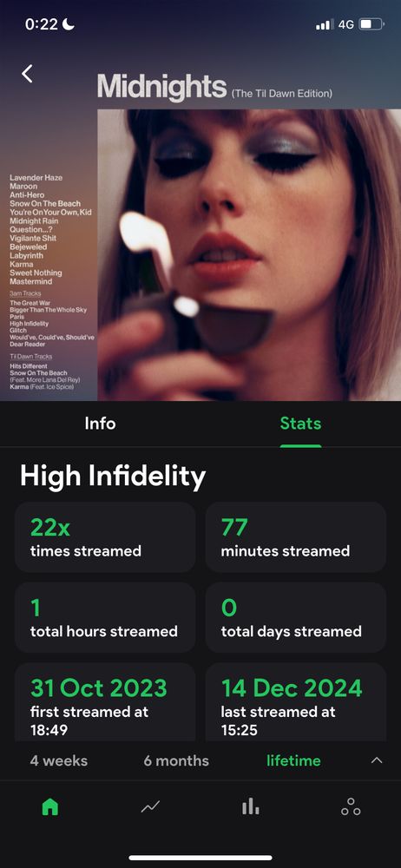Open the trending line chart icon

coord(150,807)
